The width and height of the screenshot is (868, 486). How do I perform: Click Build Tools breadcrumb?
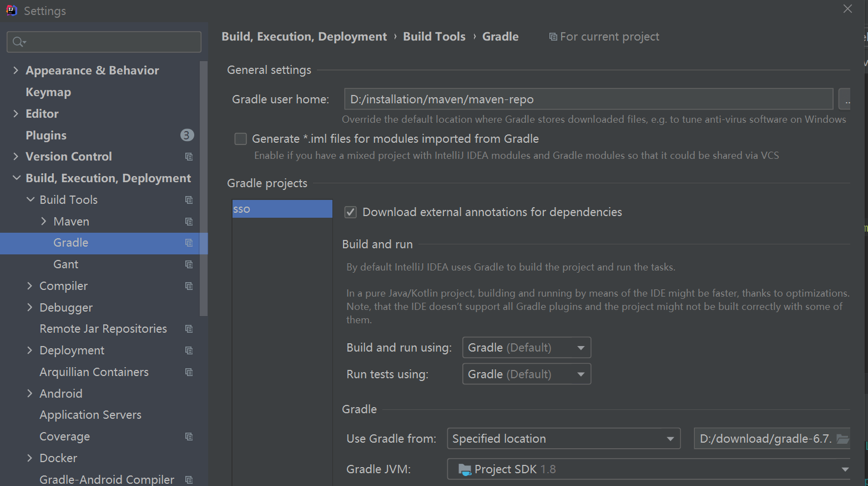[x=434, y=37]
